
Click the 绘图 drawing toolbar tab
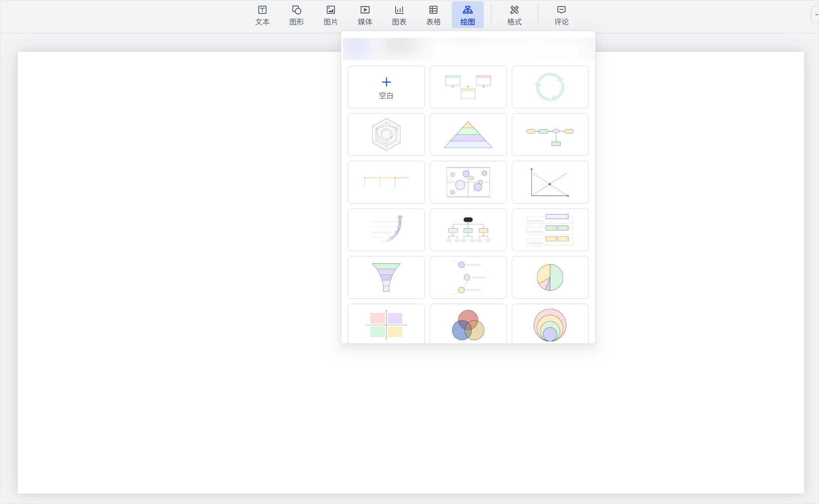pyautogui.click(x=468, y=15)
